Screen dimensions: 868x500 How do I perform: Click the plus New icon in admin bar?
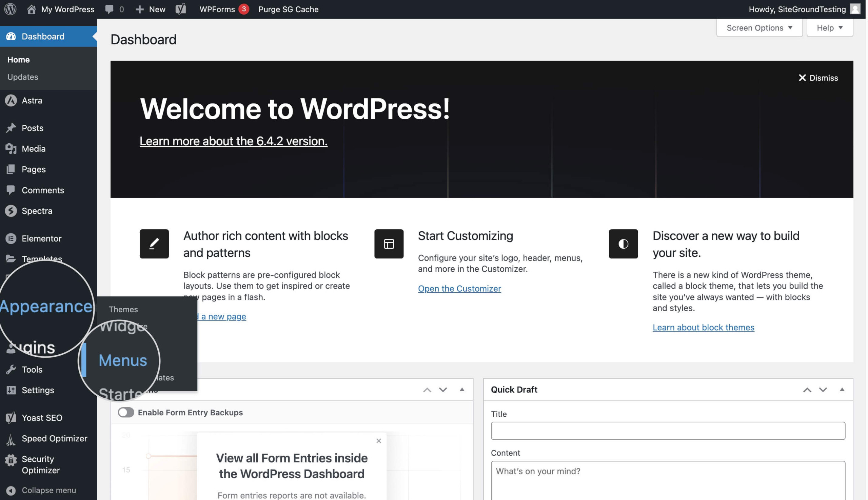139,9
